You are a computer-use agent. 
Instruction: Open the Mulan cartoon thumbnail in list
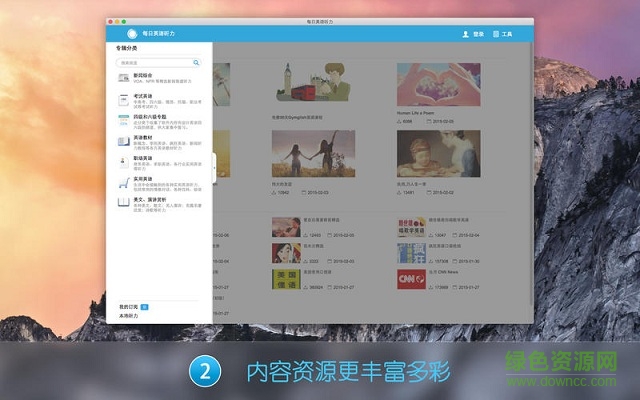click(286, 253)
